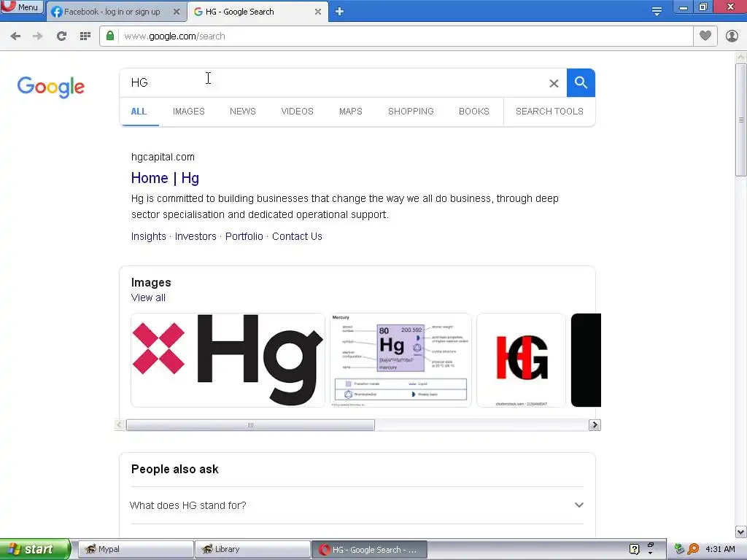Image resolution: width=747 pixels, height=560 pixels.
Task: Switch to MAPS results
Action: tap(351, 112)
